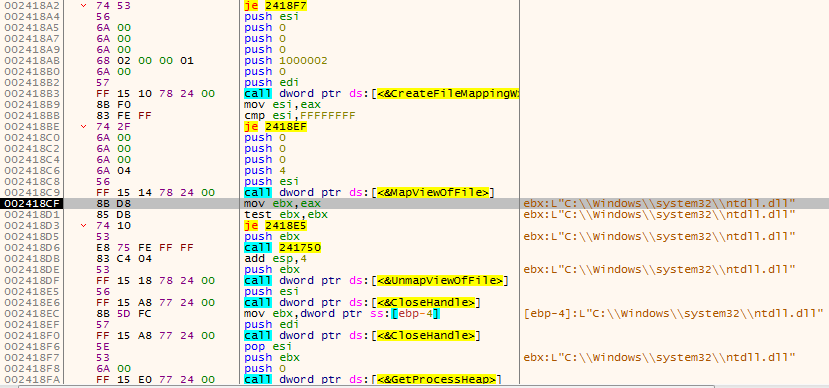Viewport: 829px width, 388px height.
Task: Click the call to MapViewOfFile
Action: pyautogui.click(x=369, y=192)
